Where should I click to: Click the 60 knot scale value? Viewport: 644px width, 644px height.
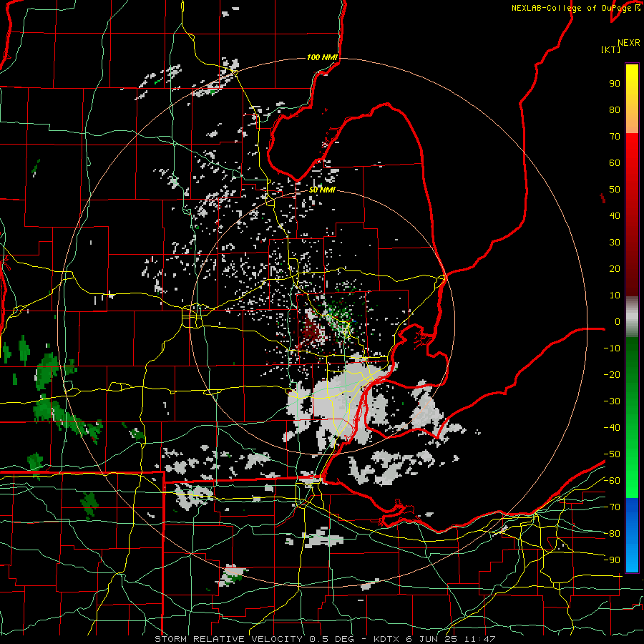tap(615, 162)
